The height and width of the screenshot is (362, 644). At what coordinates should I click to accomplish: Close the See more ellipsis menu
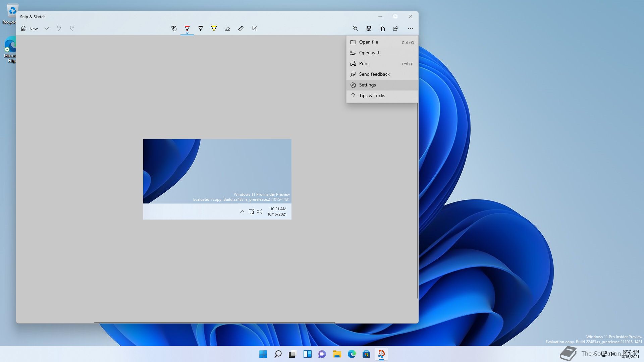point(411,28)
